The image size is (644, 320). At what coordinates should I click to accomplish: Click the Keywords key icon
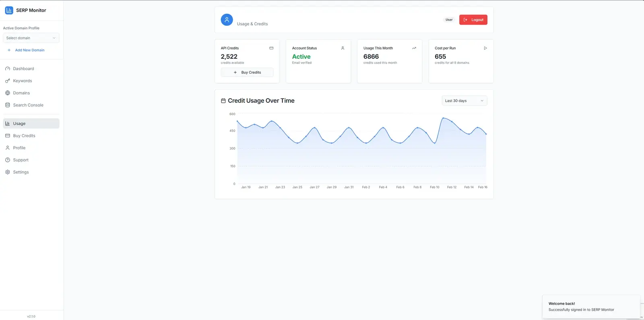pos(7,81)
